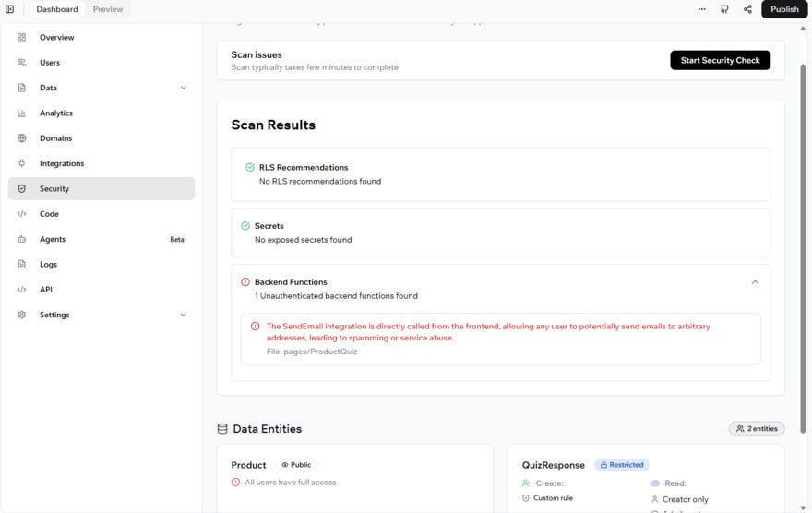Click the Publish button
The image size is (812, 513).
coord(784,9)
